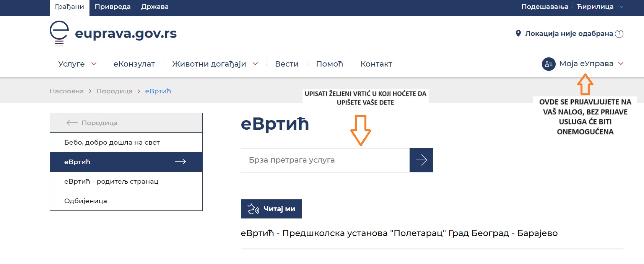The width and height of the screenshot is (644, 264).
Task: Open the Помоћ menu item
Action: pyautogui.click(x=330, y=64)
